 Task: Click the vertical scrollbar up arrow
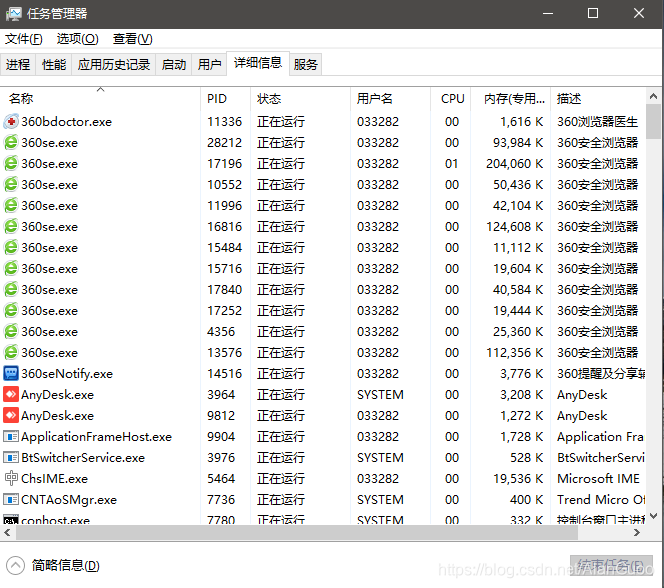653,97
